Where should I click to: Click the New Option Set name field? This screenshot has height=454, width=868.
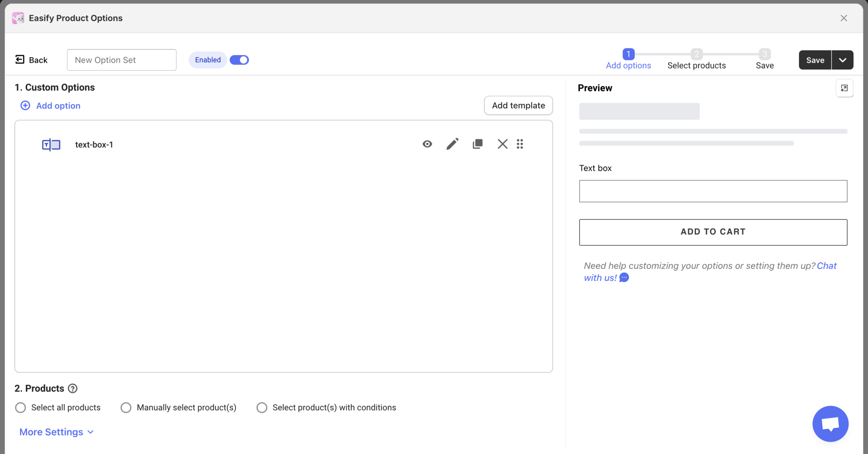[x=122, y=60]
